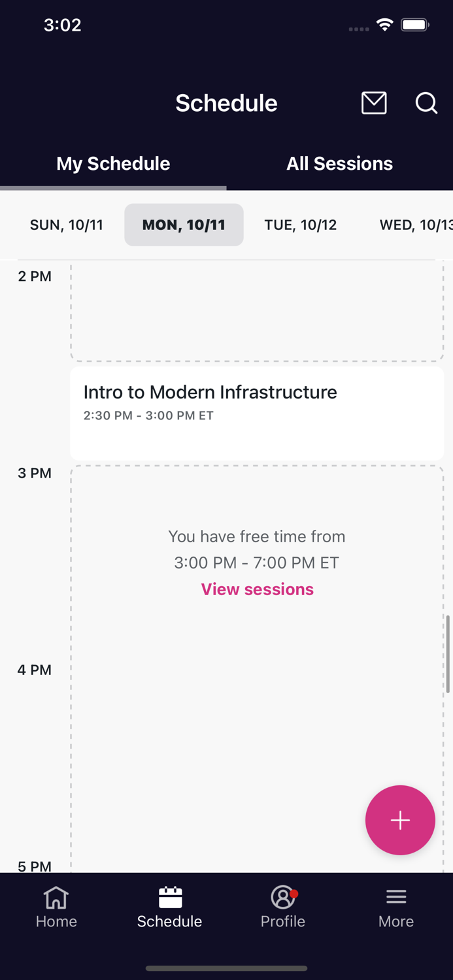
Task: Switch to the All Sessions tab
Action: (339, 163)
